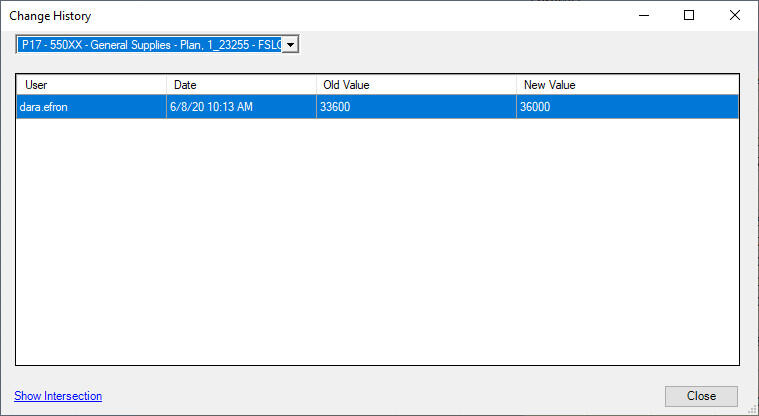Click the dropdown arrow of the account selector
This screenshot has height=416, width=759.
point(290,44)
